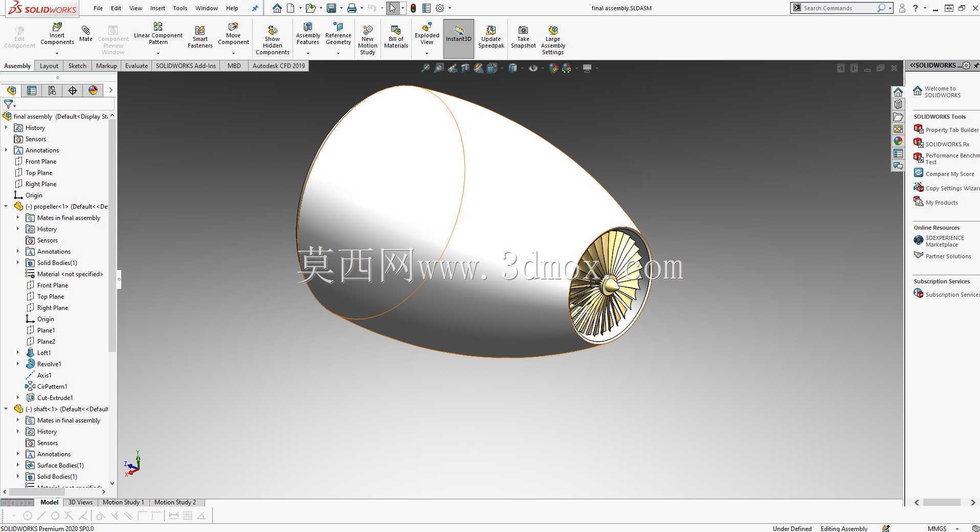Screen dimensions: 980x532
Task: Open the Motion Study 1 tab
Action: (123, 502)
